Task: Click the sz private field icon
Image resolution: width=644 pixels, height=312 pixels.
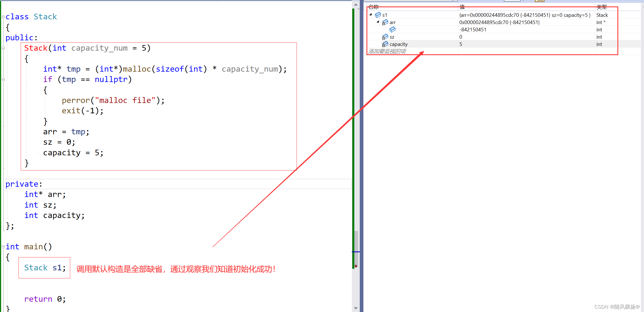Action: [385, 37]
